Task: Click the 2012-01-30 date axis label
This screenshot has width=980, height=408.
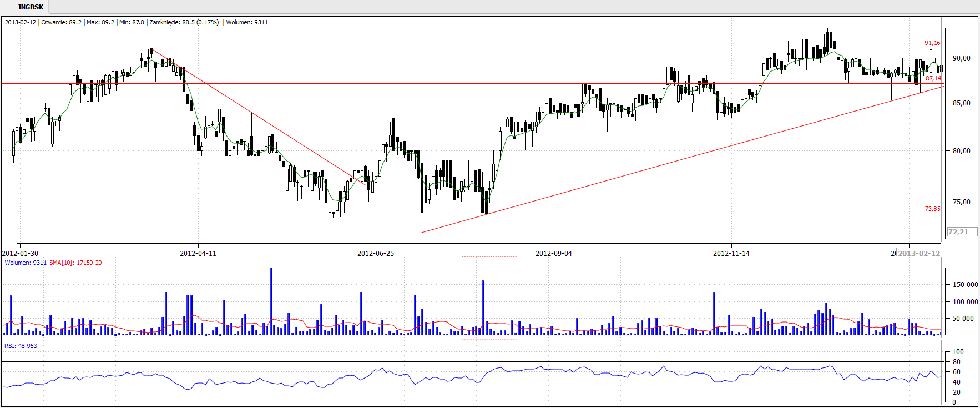Action: click(21, 253)
